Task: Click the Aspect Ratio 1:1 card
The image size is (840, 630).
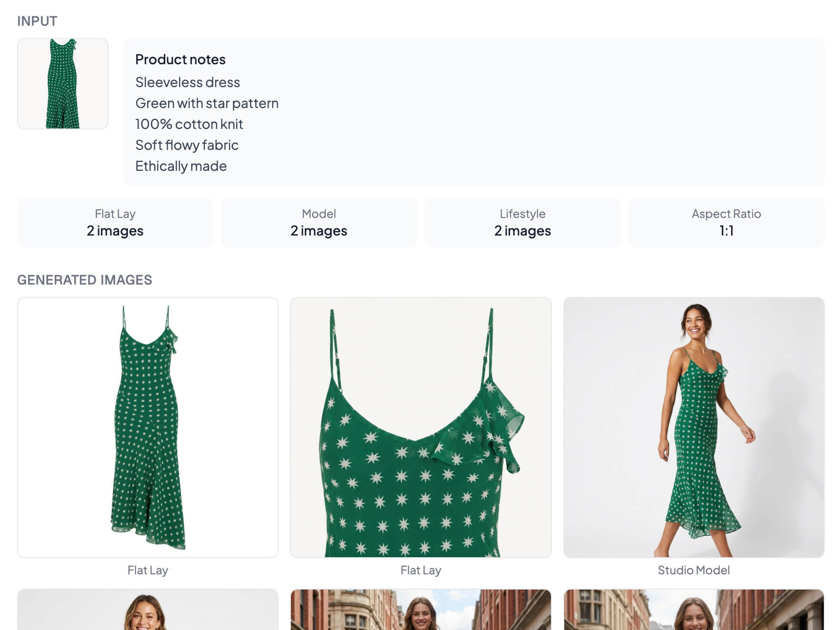Action: click(x=726, y=223)
